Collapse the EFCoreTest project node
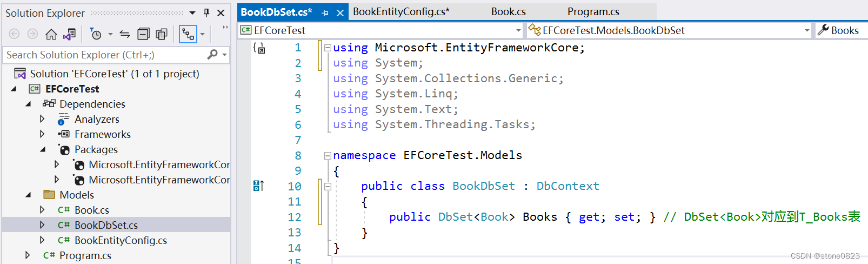This screenshot has width=868, height=264. [14, 89]
